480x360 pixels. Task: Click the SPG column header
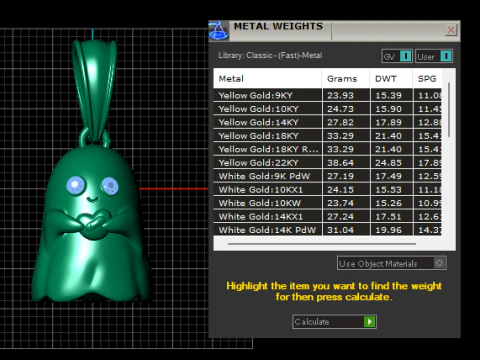pyautogui.click(x=427, y=79)
